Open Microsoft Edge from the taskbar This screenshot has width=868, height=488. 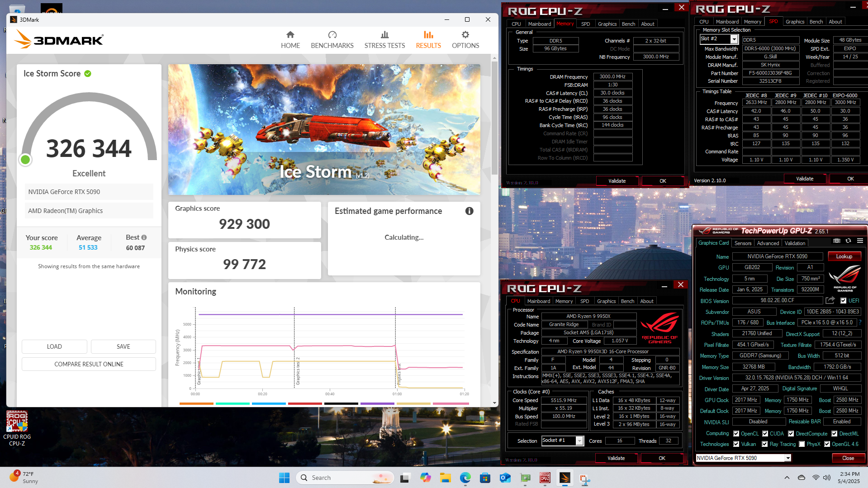point(465,478)
